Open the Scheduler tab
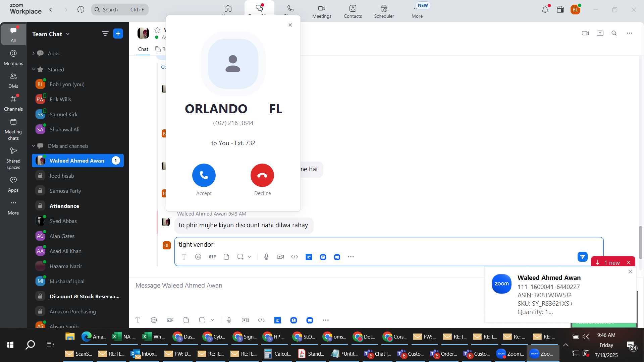 coord(384,11)
